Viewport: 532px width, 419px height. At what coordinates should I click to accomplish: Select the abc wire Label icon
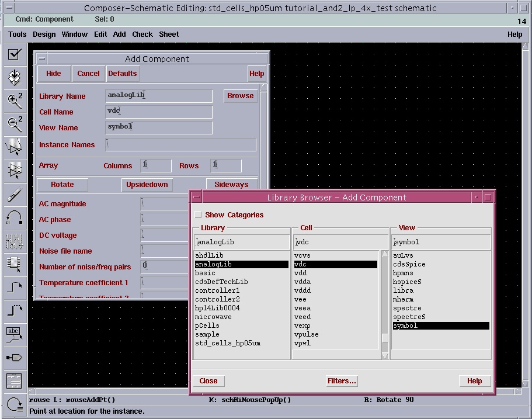pos(15,334)
